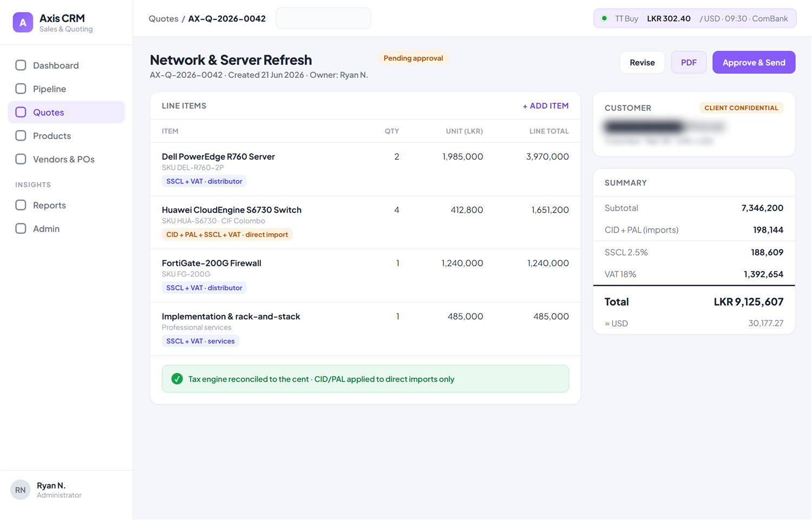Open the Dashboard page

coord(67,65)
